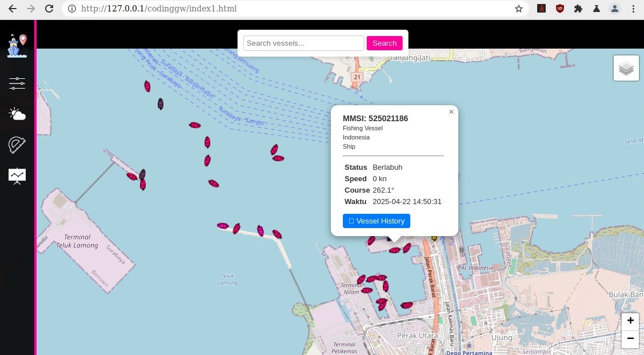Open the uBlock shield extension icon
The height and width of the screenshot is (355, 644).
click(x=560, y=9)
